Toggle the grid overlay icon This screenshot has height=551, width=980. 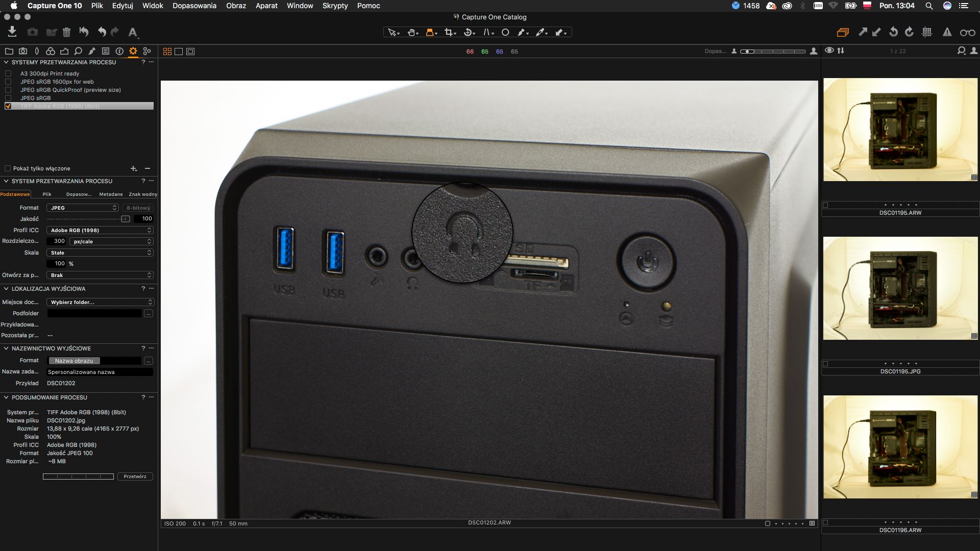click(x=927, y=32)
